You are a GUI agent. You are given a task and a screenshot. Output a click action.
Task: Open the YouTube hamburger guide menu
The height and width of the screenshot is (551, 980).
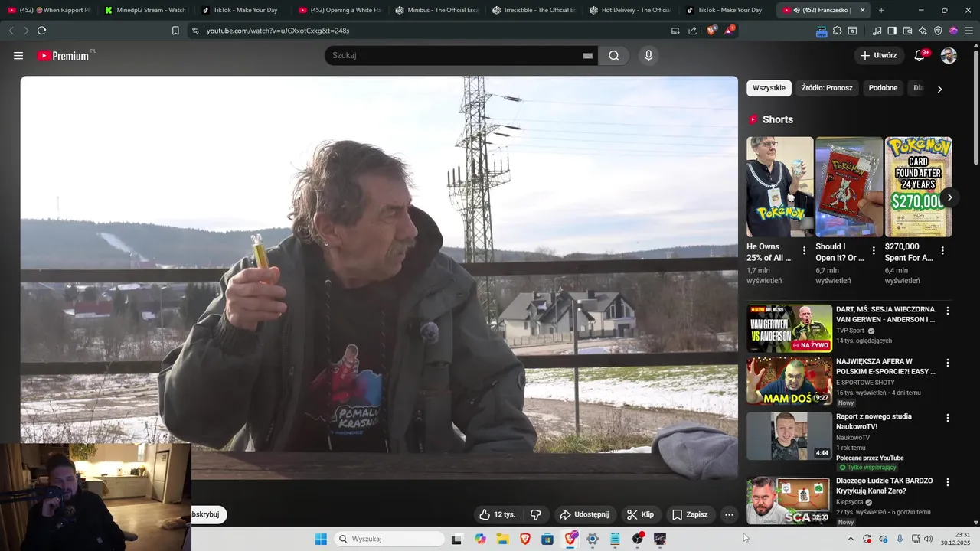coord(18,56)
